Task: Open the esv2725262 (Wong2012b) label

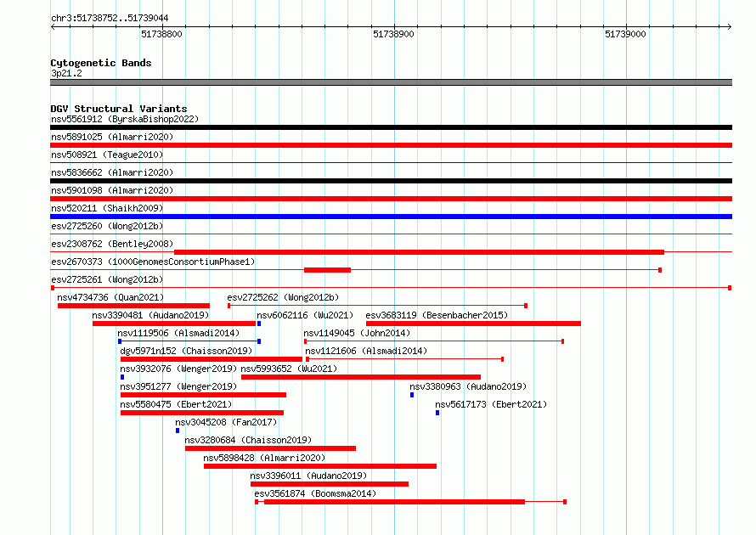Action: tap(283, 297)
